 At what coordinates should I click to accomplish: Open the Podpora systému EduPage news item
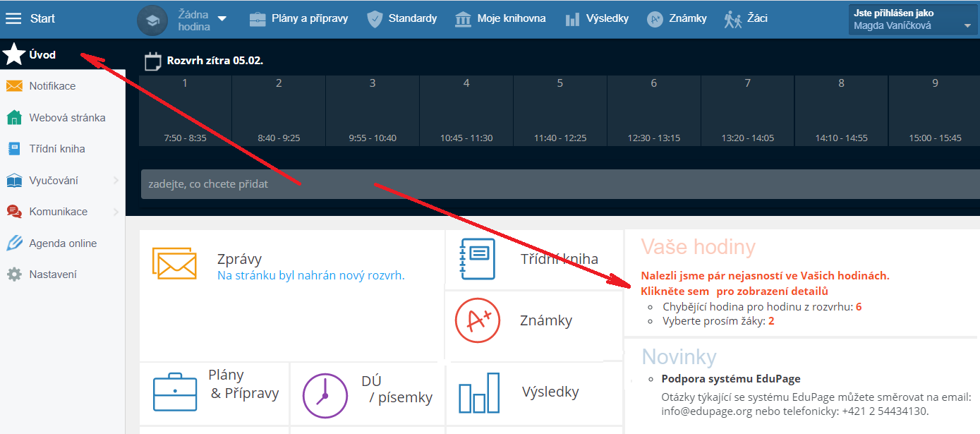[x=731, y=379]
